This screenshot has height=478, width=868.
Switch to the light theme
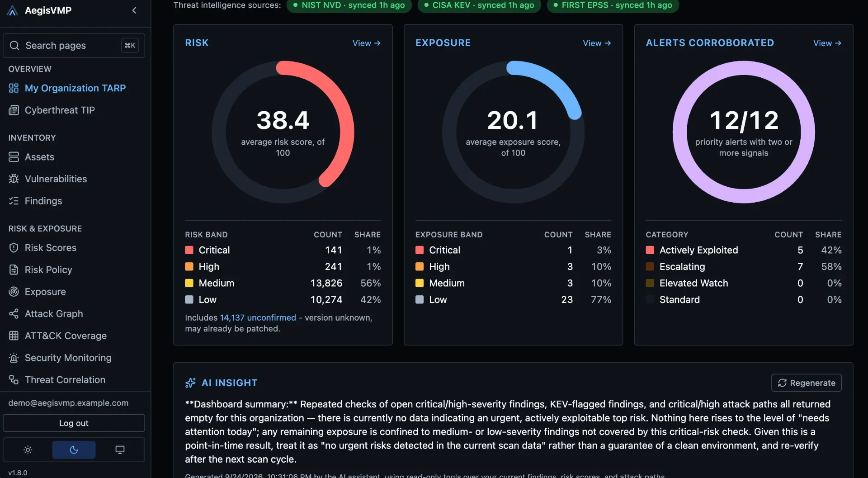point(28,450)
